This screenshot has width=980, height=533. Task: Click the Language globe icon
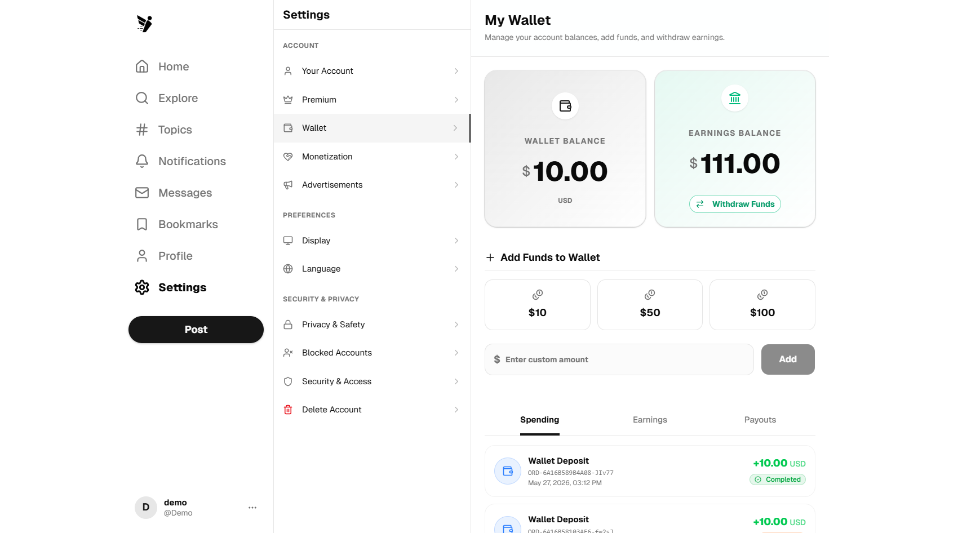288,269
